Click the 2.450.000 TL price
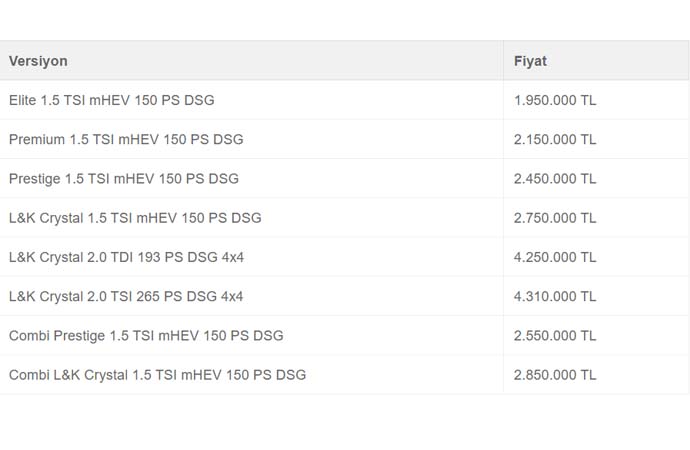The width and height of the screenshot is (690, 450). coord(555,179)
